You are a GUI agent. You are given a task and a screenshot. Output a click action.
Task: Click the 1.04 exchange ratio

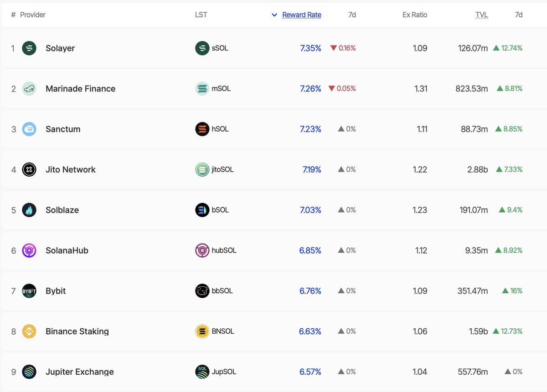[420, 372]
